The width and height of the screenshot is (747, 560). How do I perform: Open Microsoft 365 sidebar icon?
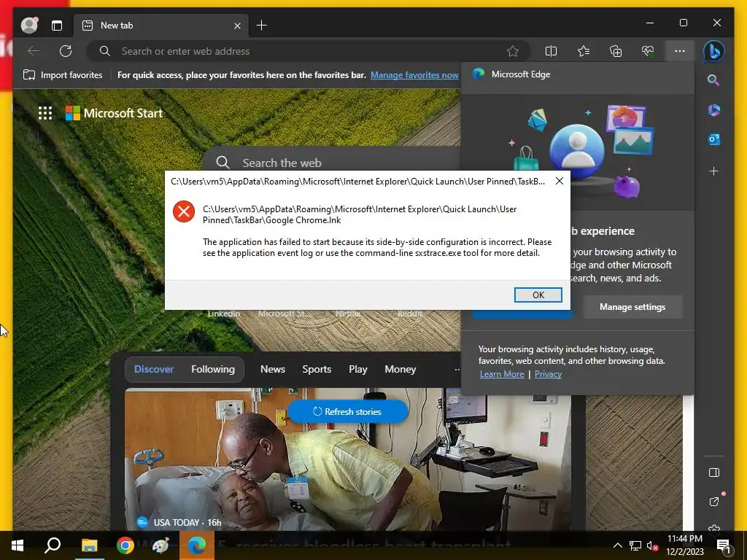(713, 110)
